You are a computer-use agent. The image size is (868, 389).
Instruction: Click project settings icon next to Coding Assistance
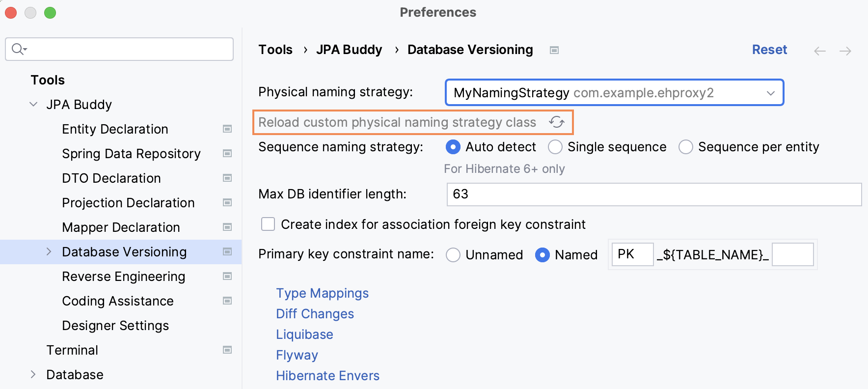pyautogui.click(x=227, y=301)
